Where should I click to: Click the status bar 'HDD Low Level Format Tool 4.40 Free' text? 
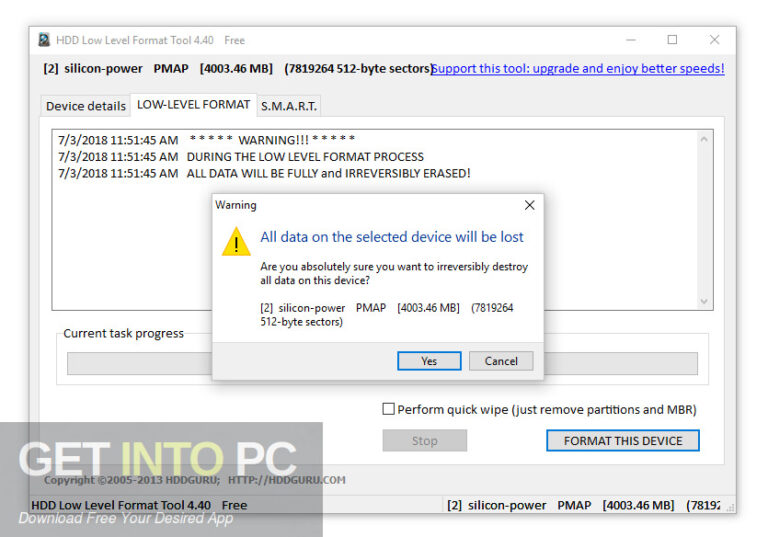click(139, 505)
